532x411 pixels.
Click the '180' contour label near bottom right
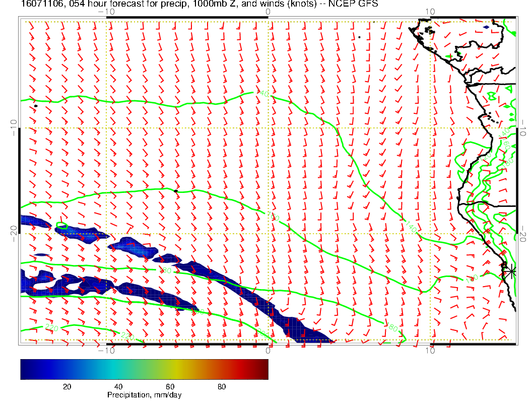[x=392, y=328]
